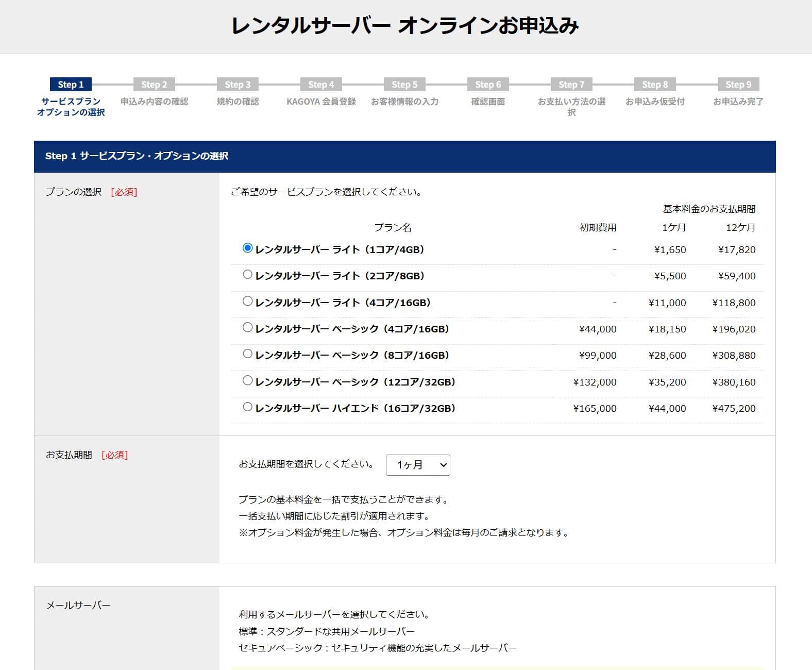The width and height of the screenshot is (812, 670).
Task: Select the ライト (2コア/8GB) plan radio button
Action: (247, 275)
